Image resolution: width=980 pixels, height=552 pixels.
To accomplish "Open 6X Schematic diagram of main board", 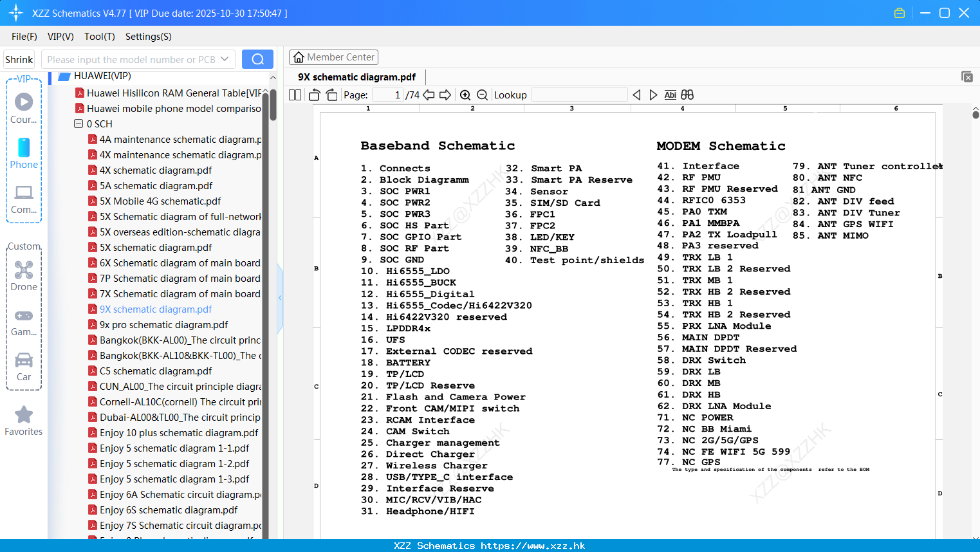I will 174,262.
